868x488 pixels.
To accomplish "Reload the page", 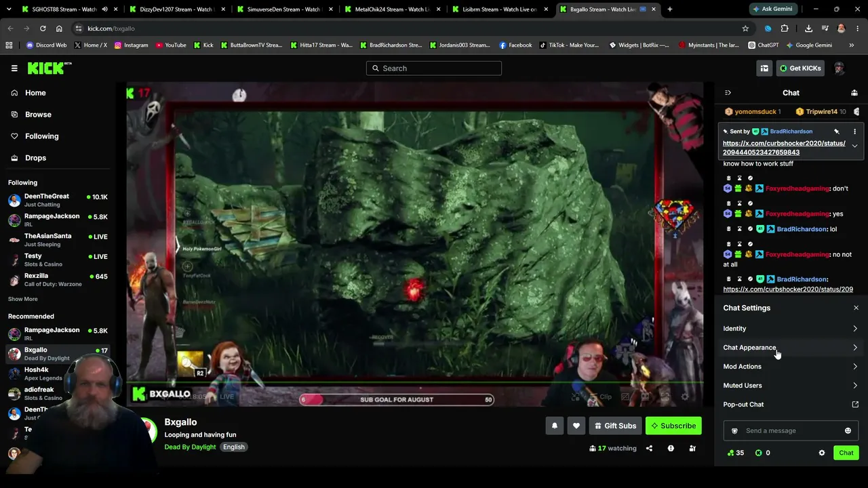I will [x=43, y=28].
